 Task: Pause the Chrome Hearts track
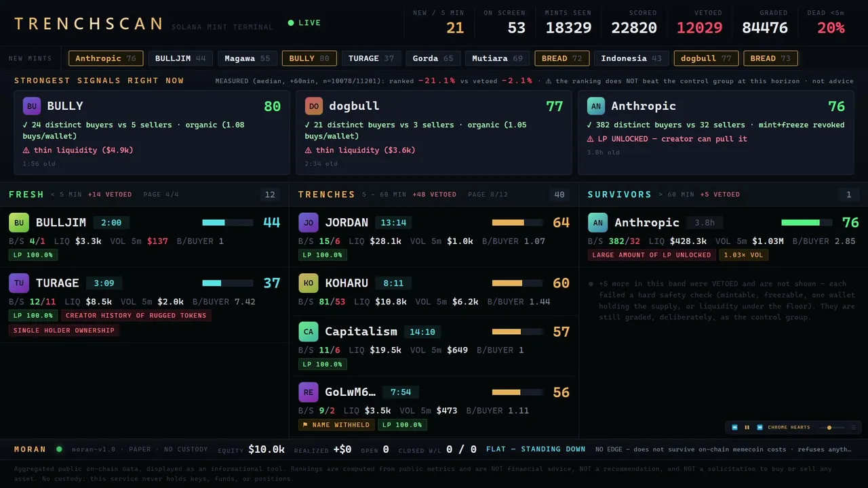747,428
